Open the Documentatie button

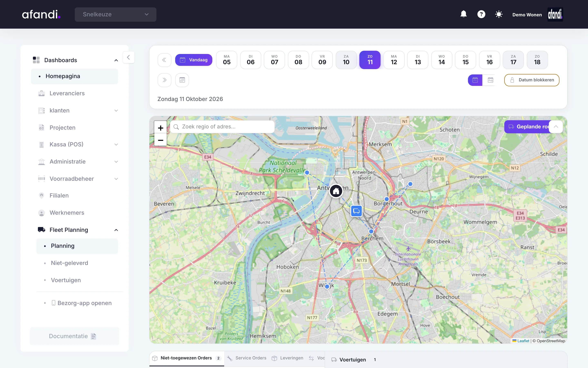(x=75, y=336)
